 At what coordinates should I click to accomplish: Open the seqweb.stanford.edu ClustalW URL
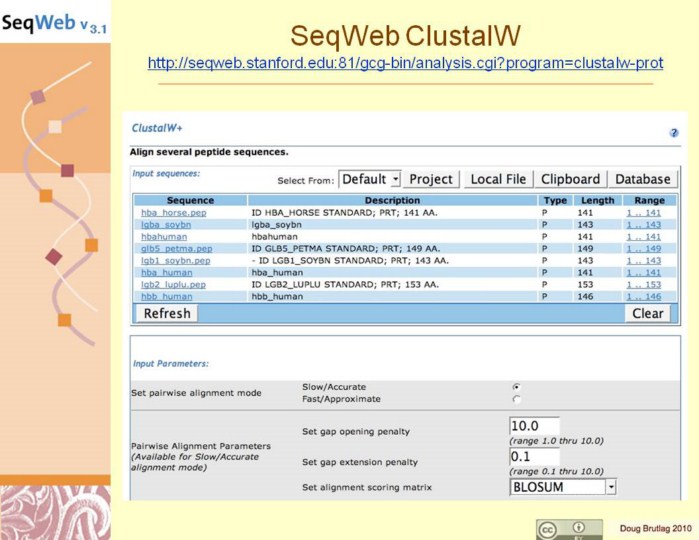pyautogui.click(x=405, y=63)
